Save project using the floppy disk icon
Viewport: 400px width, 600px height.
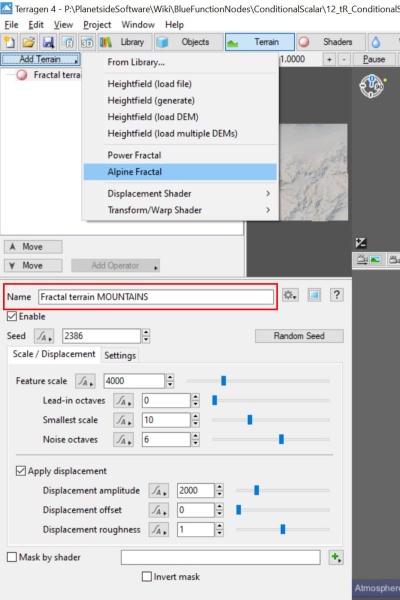[48, 42]
